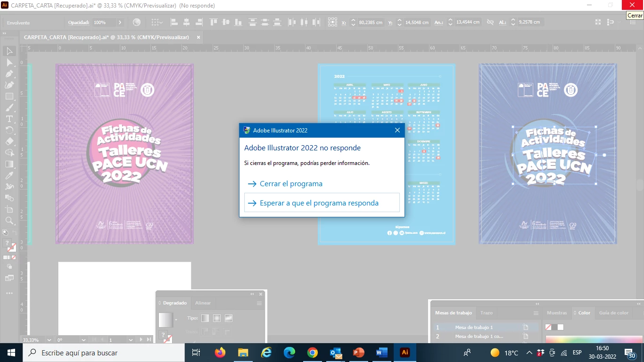Change screen mode from the toolbar
Screen dimensions: 644x362
click(9, 278)
